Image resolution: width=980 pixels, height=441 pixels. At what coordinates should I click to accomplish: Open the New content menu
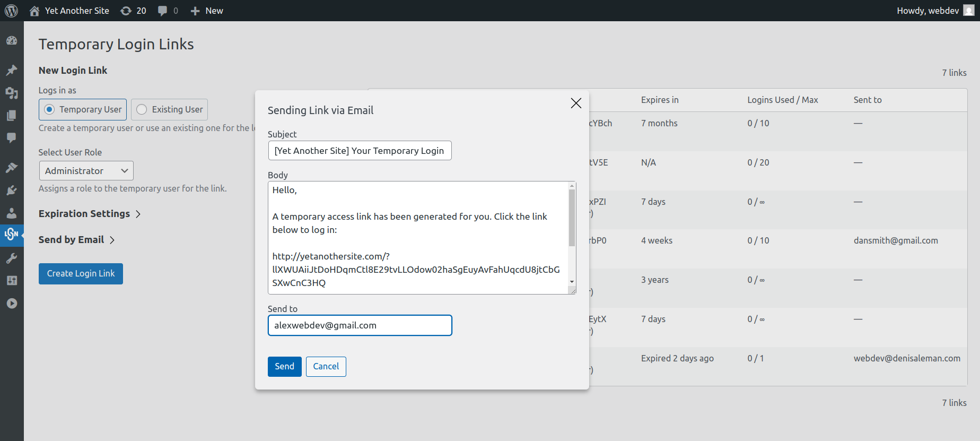click(x=207, y=11)
